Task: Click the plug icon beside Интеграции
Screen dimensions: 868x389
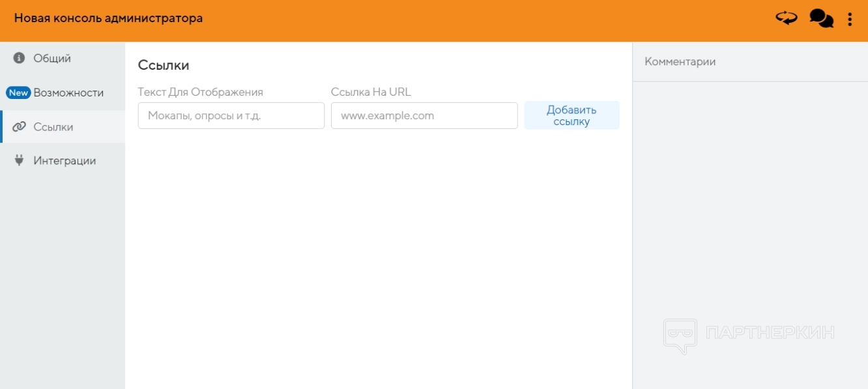Action: pos(19,160)
